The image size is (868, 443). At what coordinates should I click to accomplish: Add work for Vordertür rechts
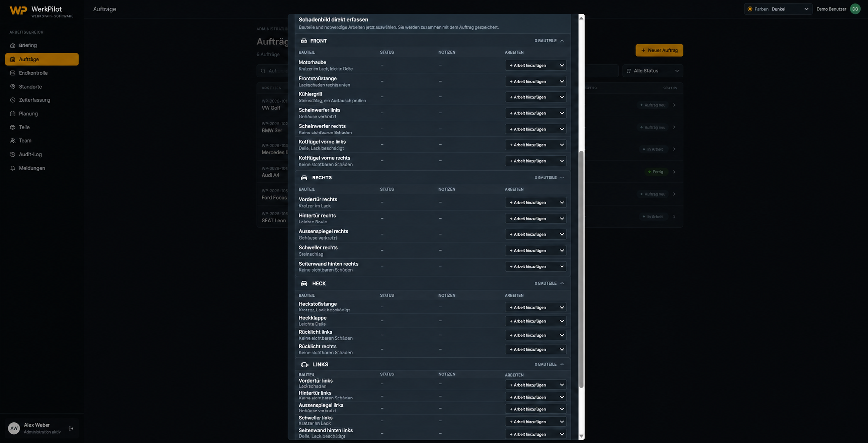click(535, 202)
